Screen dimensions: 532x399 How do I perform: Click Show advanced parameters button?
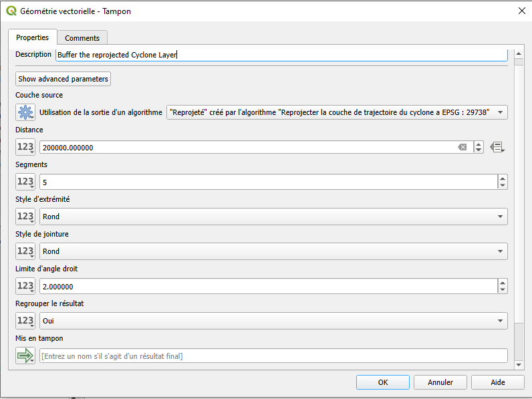(63, 79)
